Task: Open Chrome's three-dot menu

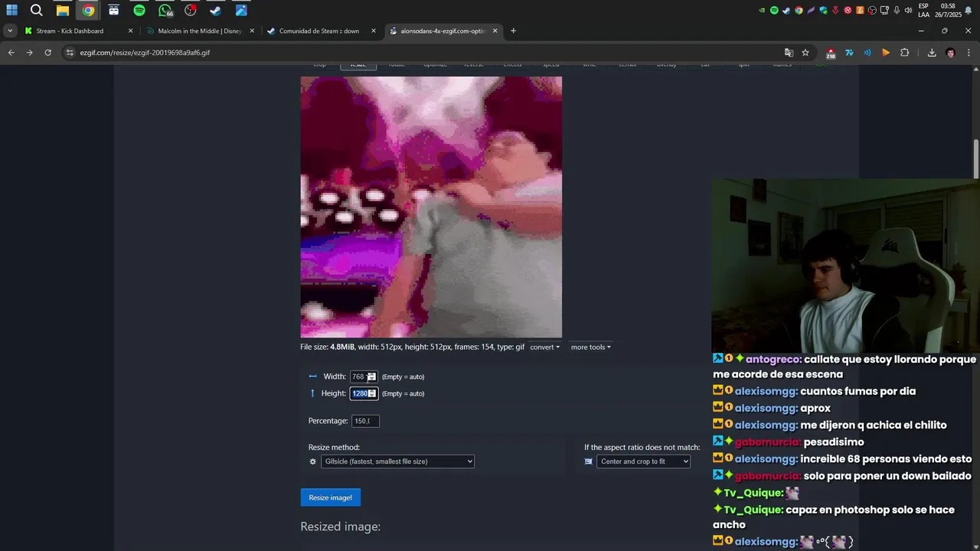Action: (969, 53)
